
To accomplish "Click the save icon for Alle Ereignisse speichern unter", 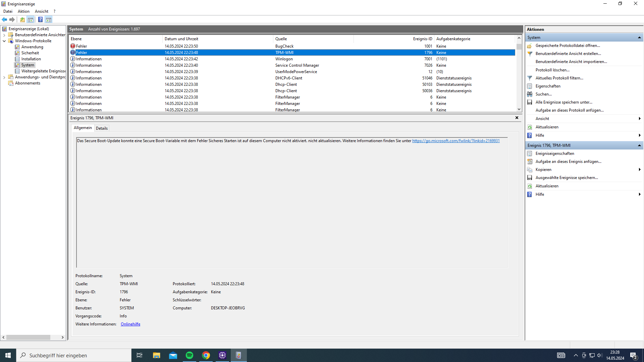I will pyautogui.click(x=530, y=102).
